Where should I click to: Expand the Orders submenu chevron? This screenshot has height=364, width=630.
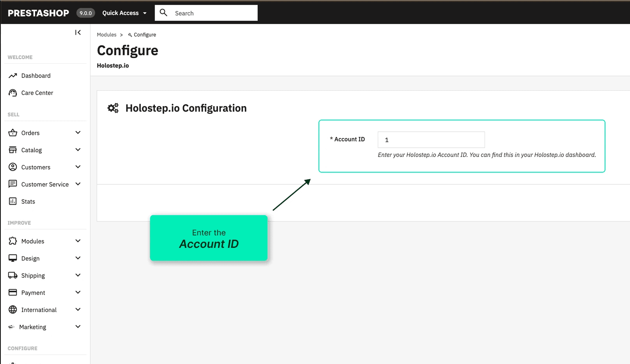pyautogui.click(x=78, y=133)
